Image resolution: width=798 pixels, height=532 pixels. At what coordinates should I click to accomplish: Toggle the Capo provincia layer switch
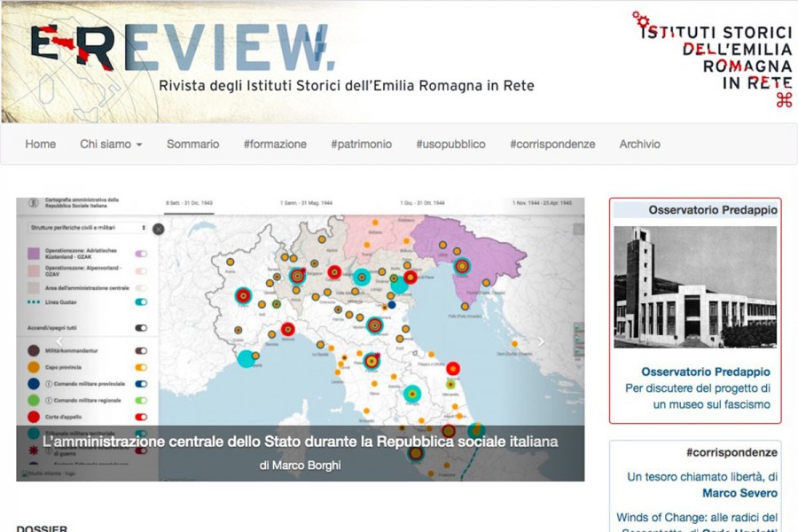tap(140, 367)
